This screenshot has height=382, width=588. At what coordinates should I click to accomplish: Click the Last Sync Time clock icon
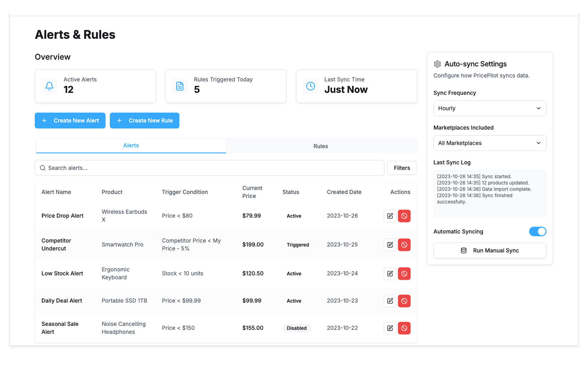310,86
